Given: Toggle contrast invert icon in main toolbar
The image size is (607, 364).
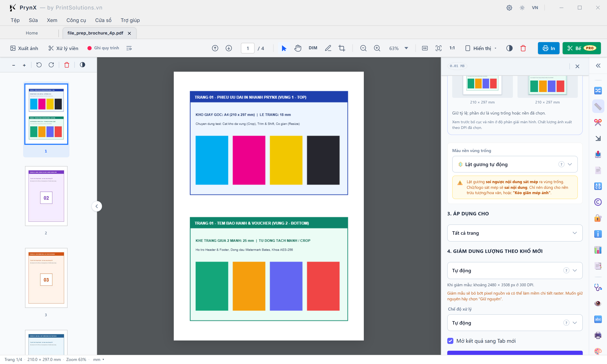Looking at the screenshot, I should tap(509, 48).
